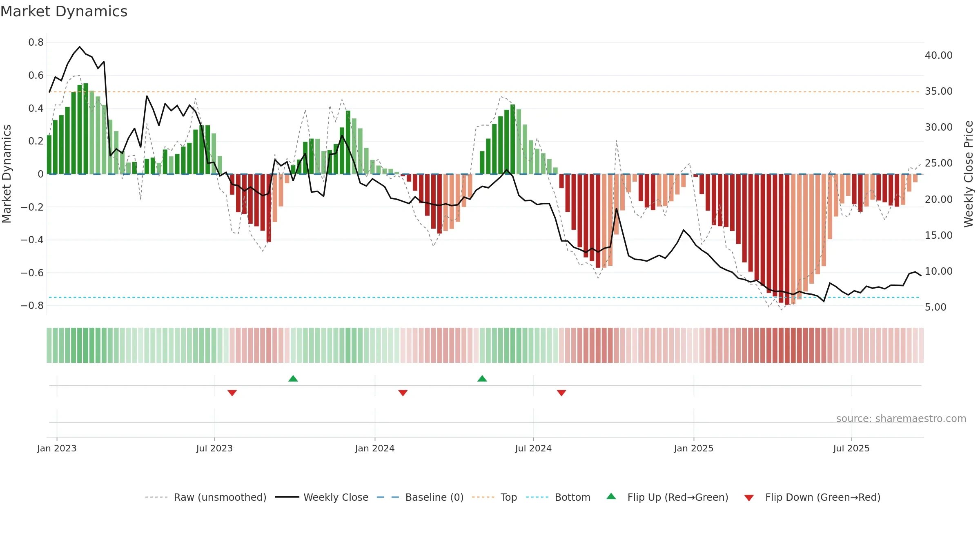Click the Jul 2025 x-axis label

point(851,448)
